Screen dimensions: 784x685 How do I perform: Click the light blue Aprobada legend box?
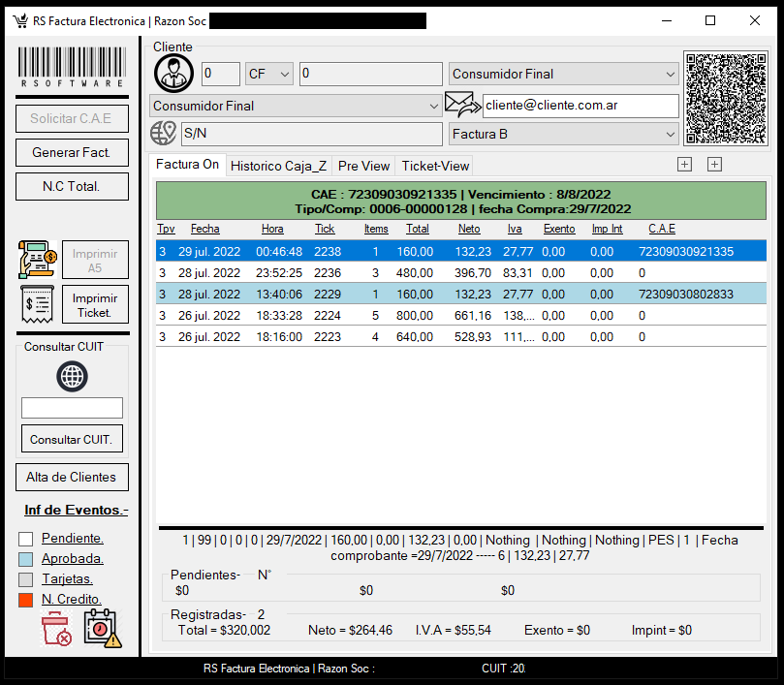coord(26,559)
